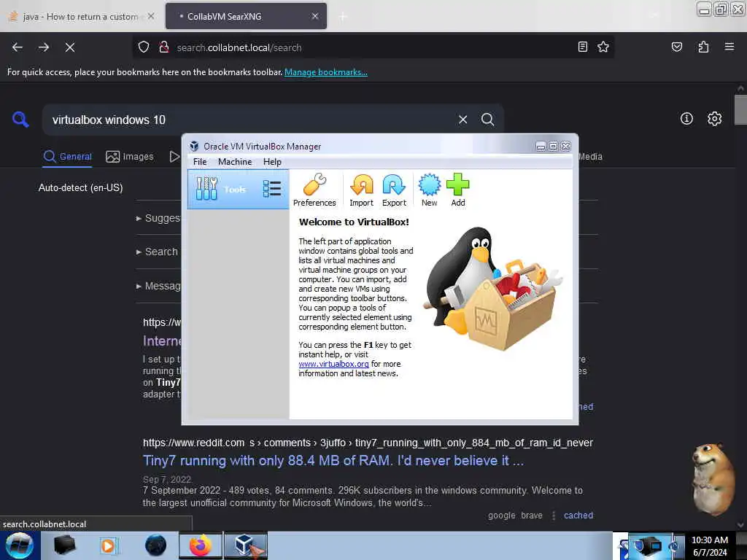747x560 pixels.
Task: Click the green Add machine icon
Action: tap(458, 190)
